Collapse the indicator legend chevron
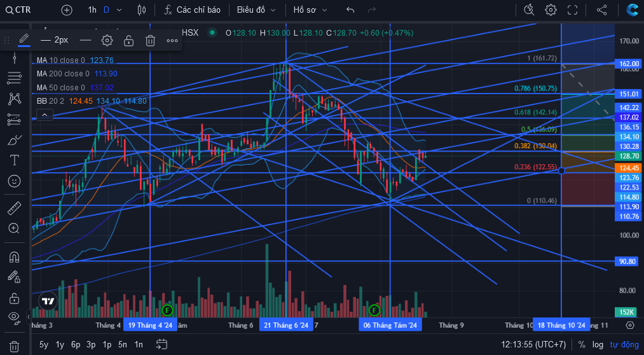 pyautogui.click(x=45, y=115)
